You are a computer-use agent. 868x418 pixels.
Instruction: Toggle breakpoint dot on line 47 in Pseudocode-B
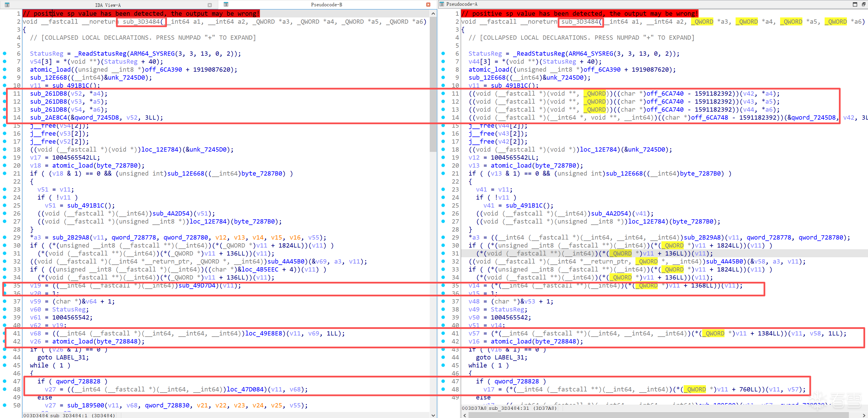click(x=5, y=381)
